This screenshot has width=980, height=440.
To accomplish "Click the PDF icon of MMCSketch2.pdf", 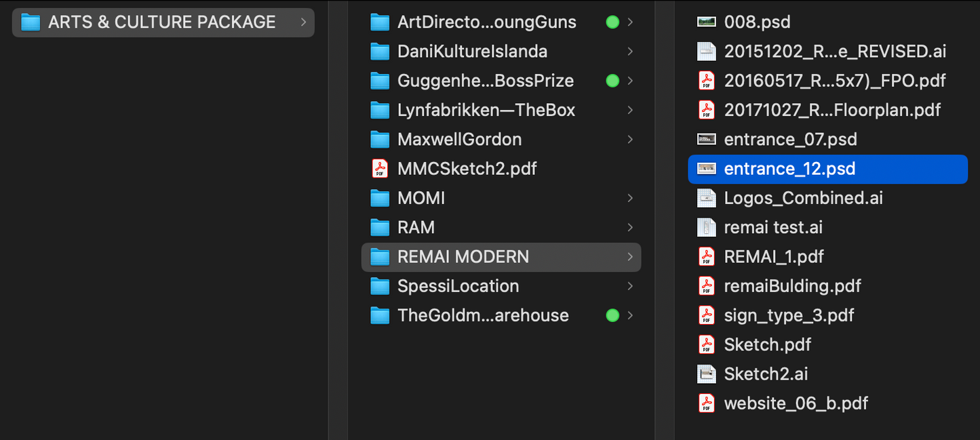I will 380,168.
